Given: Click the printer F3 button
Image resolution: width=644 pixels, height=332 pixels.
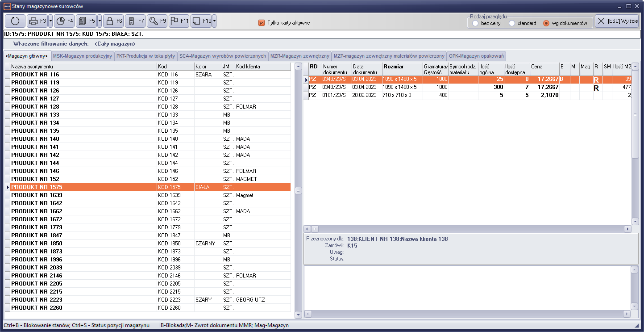Looking at the screenshot, I should click(37, 21).
